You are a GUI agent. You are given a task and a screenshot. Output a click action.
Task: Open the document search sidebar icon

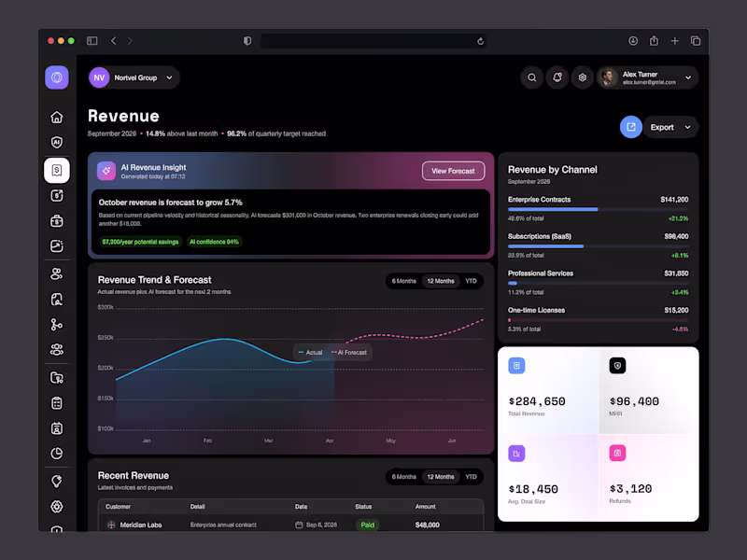[x=57, y=299]
